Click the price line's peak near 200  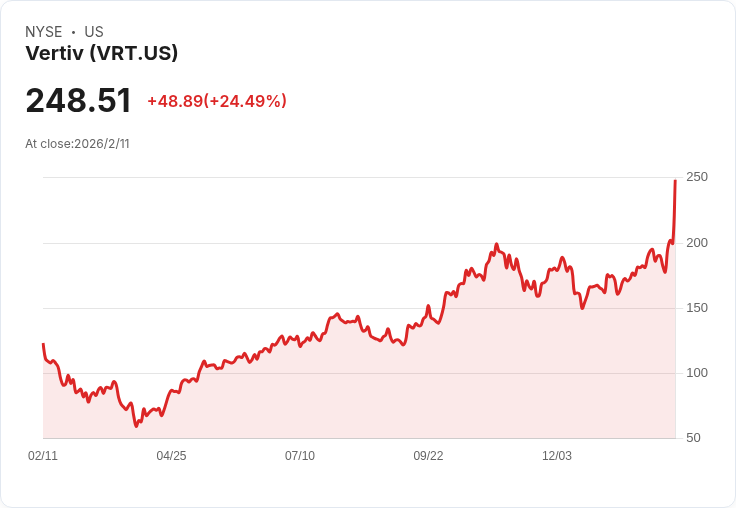coord(496,244)
